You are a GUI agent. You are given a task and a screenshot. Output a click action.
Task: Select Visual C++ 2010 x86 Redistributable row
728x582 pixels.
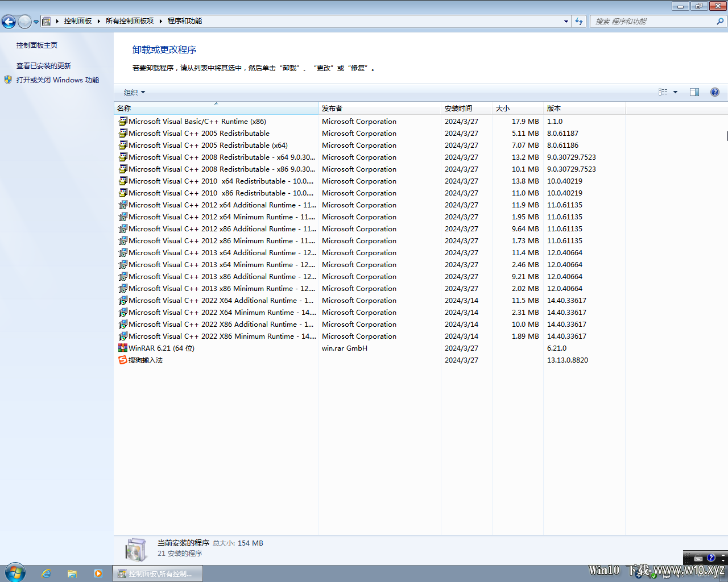click(x=370, y=193)
